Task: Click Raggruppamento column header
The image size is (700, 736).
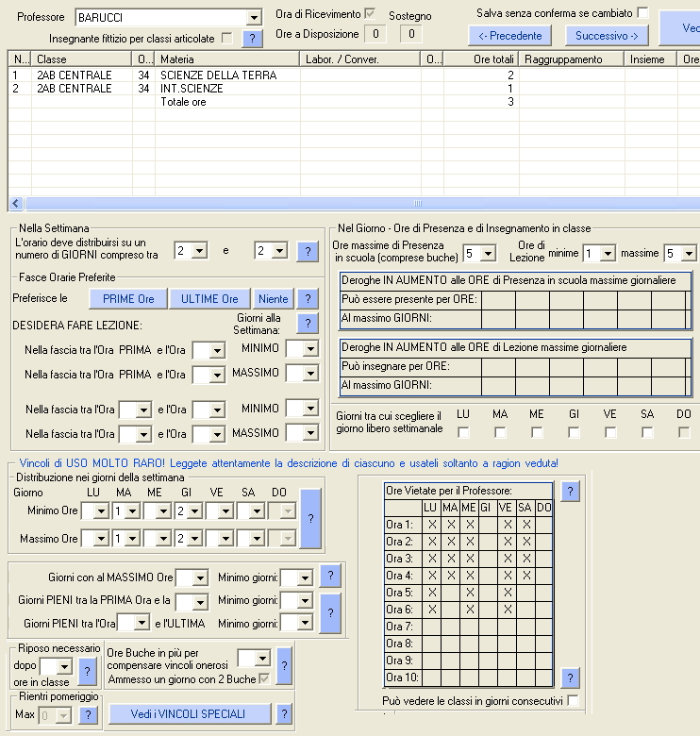Action: (572, 59)
